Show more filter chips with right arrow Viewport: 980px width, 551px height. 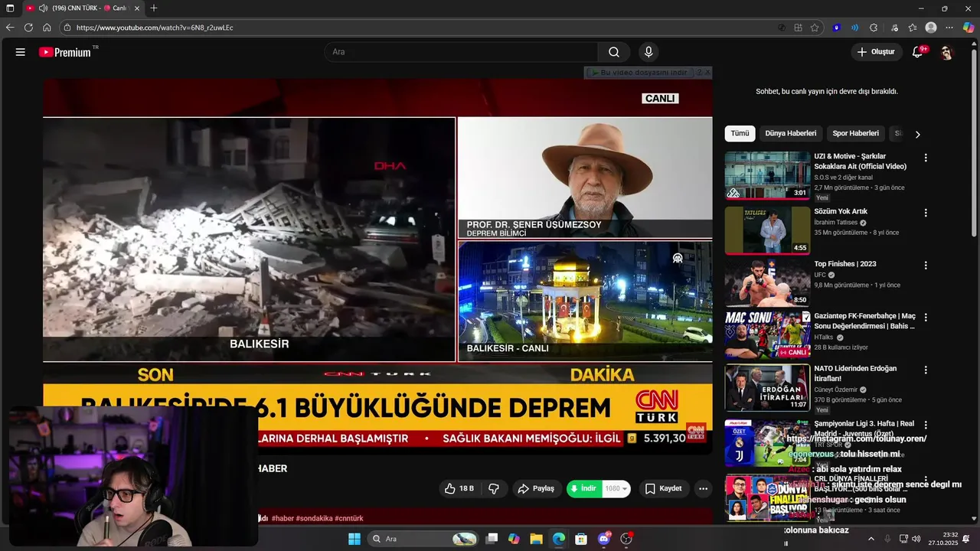coord(917,134)
